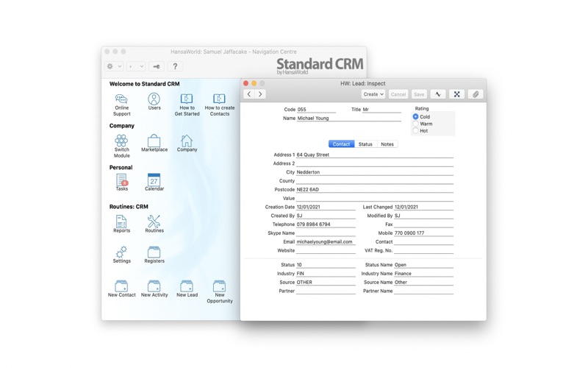Select the Warm rating
This screenshot has height=368, width=588.
tap(415, 124)
